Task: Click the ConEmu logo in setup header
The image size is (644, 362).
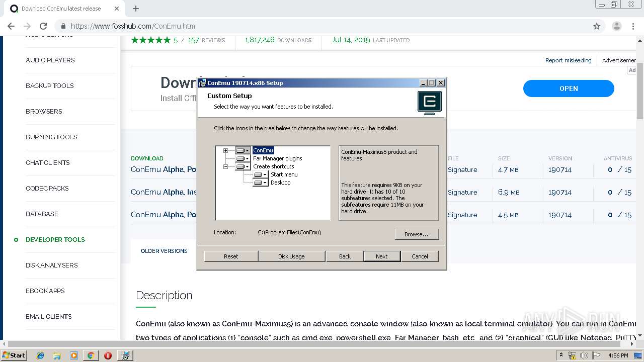Action: point(430,103)
